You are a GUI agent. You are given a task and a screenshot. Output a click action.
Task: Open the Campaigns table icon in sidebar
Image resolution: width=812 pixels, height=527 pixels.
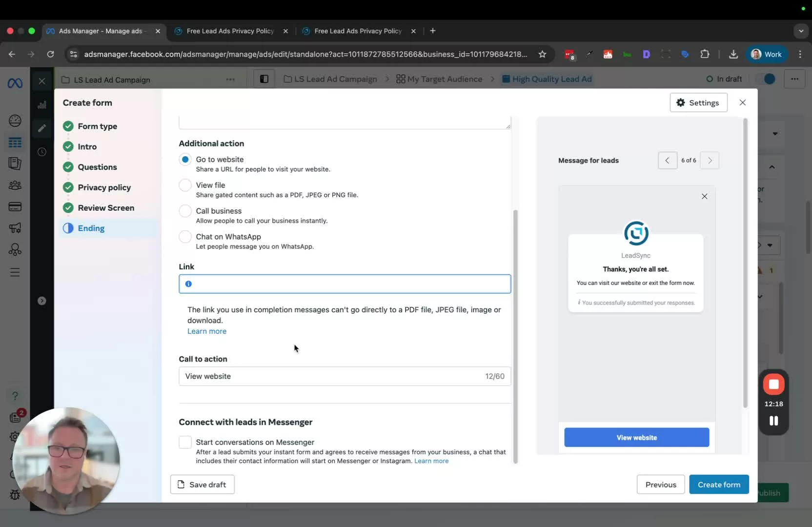pos(15,143)
